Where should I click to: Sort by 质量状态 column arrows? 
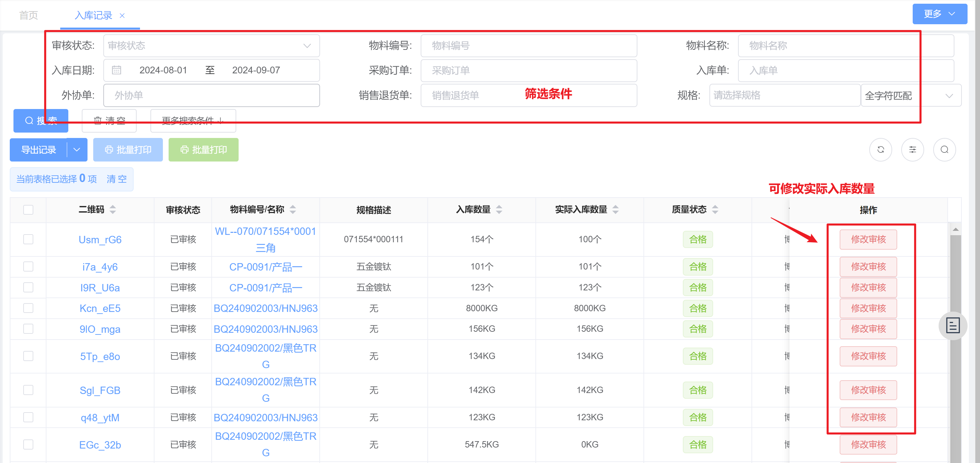tap(715, 209)
